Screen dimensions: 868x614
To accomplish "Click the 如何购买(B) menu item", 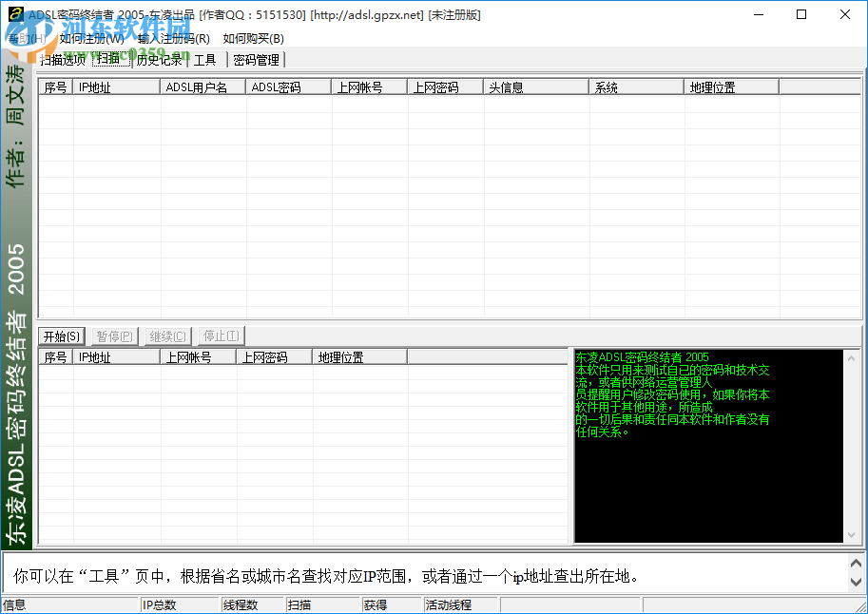I will pos(249,38).
